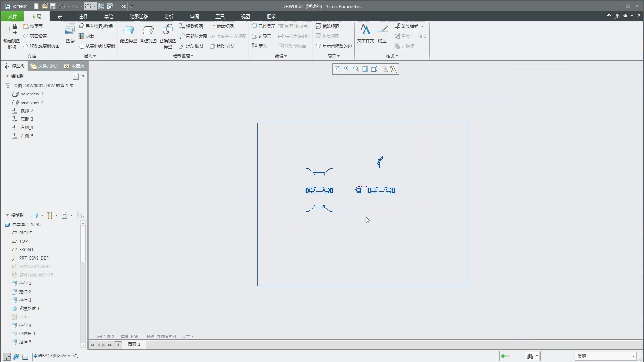Screen dimensions: 644x362
Task: Click the 页面设置 button
Action: [35, 36]
